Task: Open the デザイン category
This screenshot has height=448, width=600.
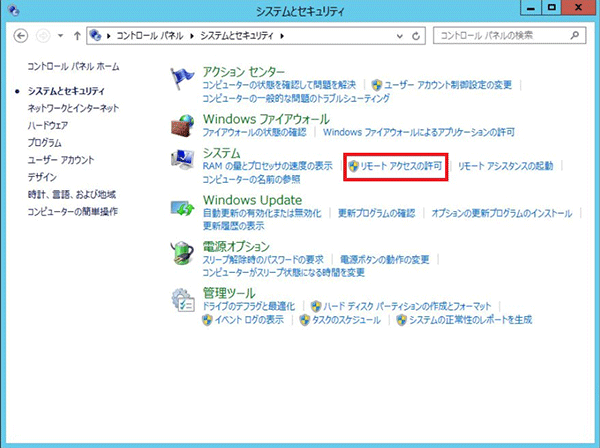Action: coord(42,177)
